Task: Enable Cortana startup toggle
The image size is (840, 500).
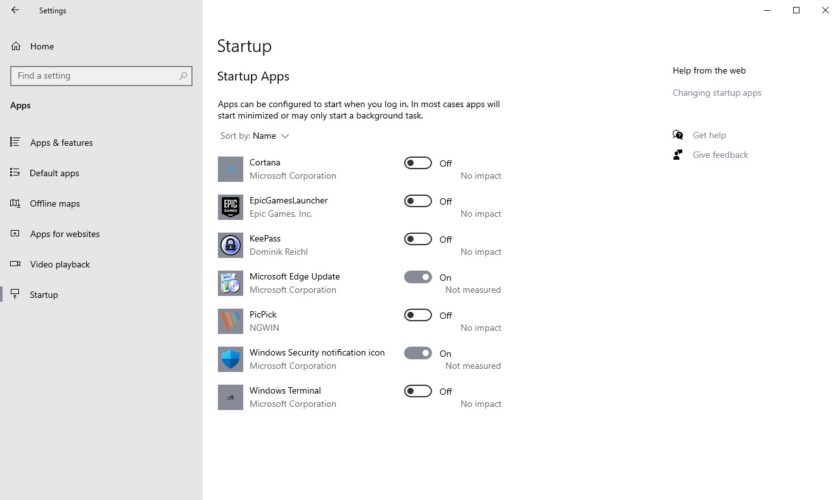Action: click(418, 163)
